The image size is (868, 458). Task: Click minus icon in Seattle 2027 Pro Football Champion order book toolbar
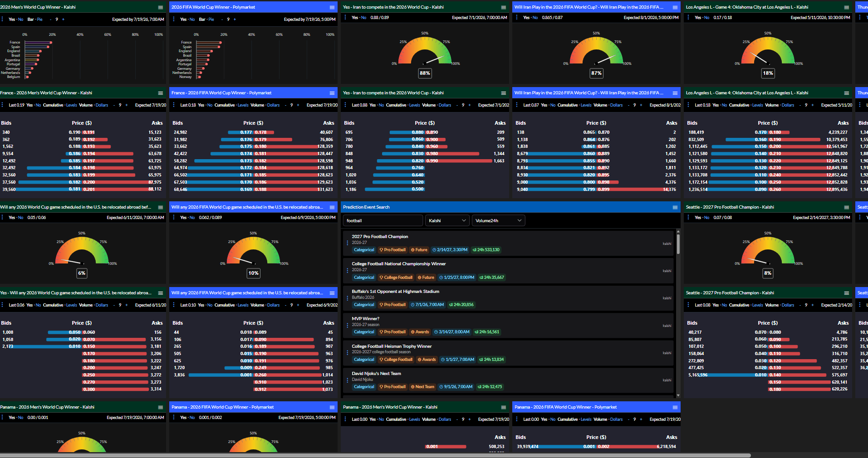pyautogui.click(x=799, y=305)
